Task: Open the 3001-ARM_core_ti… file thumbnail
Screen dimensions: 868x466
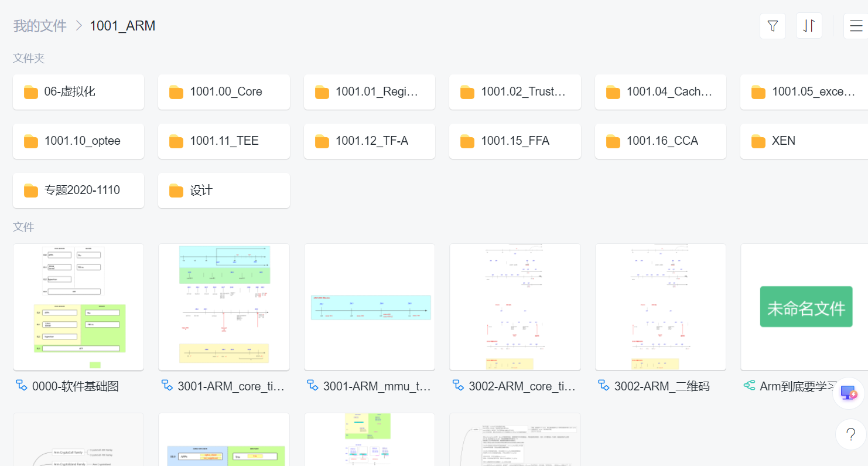Action: pyautogui.click(x=224, y=307)
